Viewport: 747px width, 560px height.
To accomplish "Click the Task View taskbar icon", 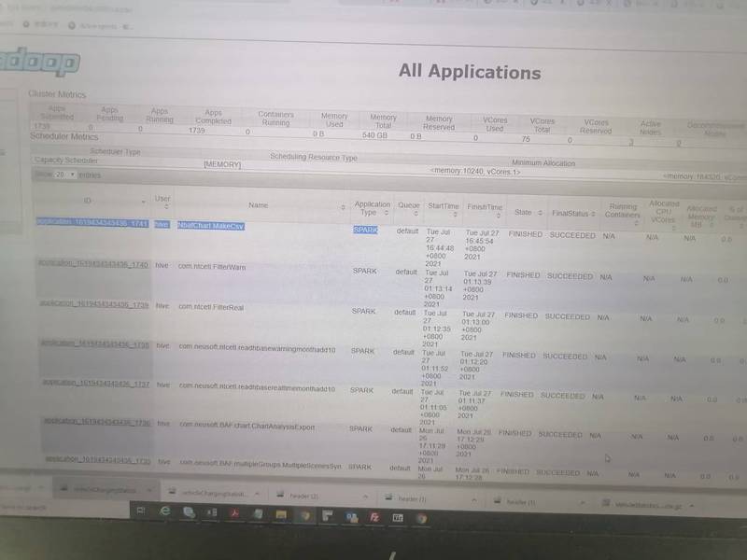I will click(x=141, y=511).
